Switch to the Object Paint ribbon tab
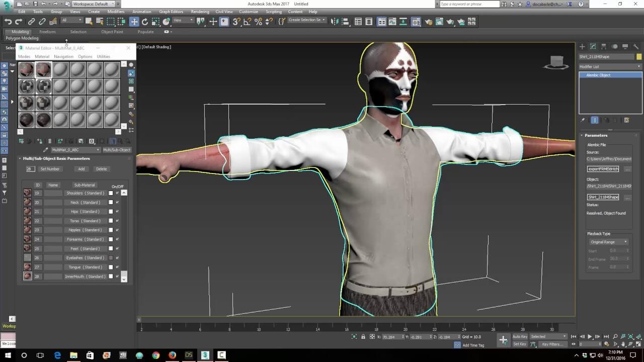Image resolution: width=644 pixels, height=362 pixels. pos(112,32)
